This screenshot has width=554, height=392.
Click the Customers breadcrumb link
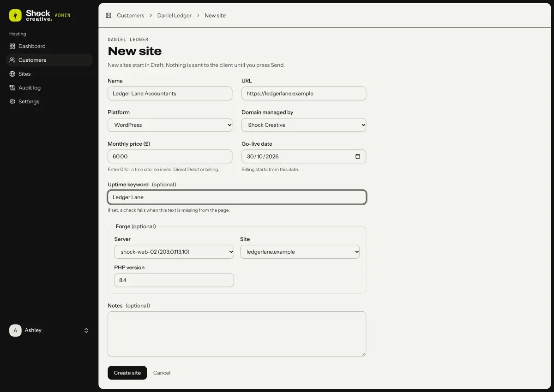coord(131,15)
